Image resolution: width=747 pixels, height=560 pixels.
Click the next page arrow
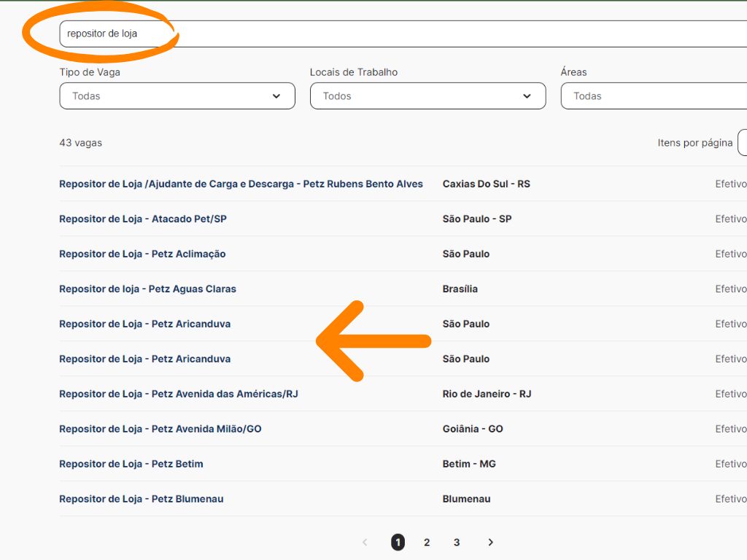(491, 542)
